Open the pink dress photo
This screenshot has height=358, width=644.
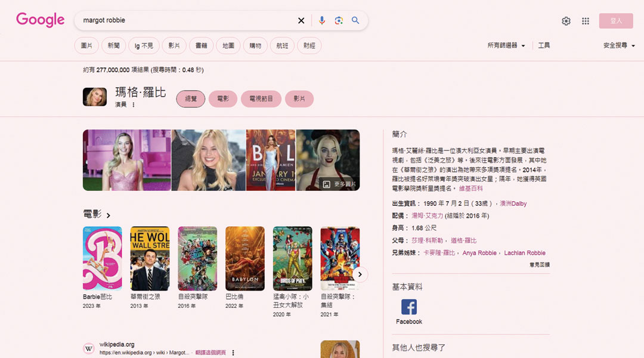tap(127, 161)
